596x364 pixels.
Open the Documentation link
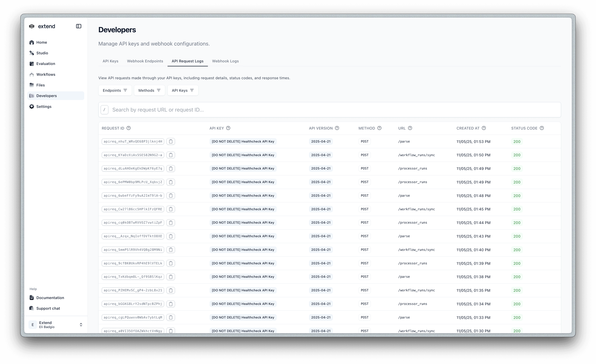[x=50, y=298]
